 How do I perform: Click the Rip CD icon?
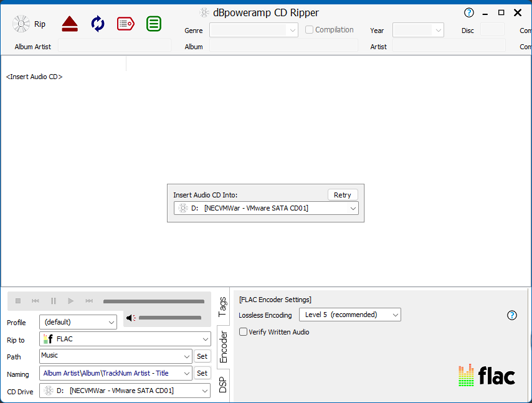pos(22,24)
